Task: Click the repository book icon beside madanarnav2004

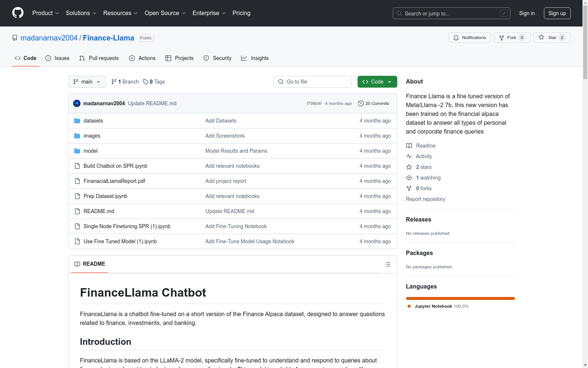Action: coord(15,38)
